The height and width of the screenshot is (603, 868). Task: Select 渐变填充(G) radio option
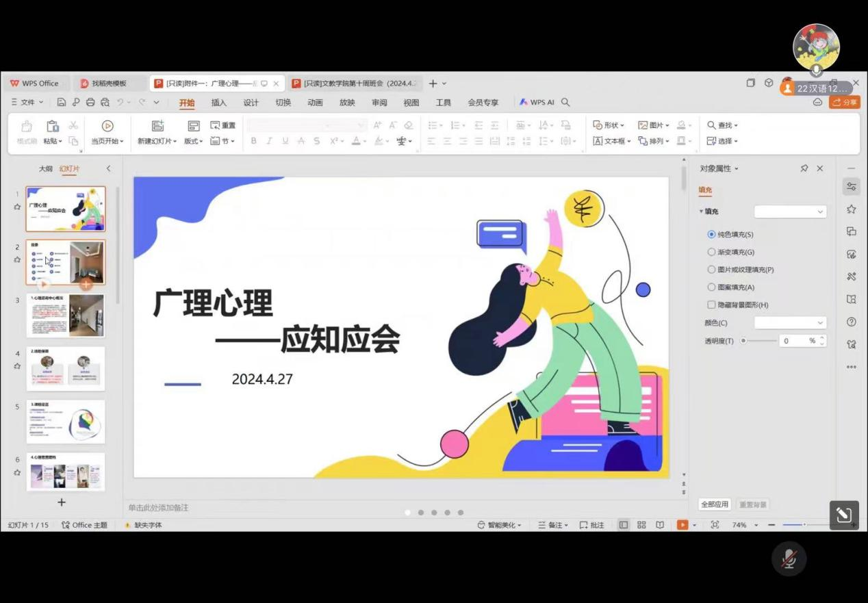coord(712,252)
